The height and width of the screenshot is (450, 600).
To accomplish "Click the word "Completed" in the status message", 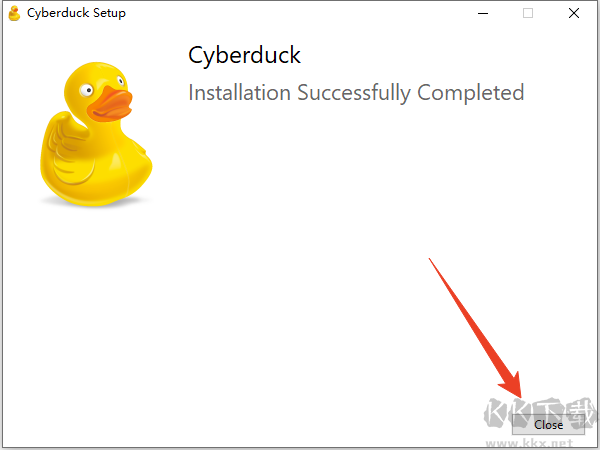I will coord(471,93).
